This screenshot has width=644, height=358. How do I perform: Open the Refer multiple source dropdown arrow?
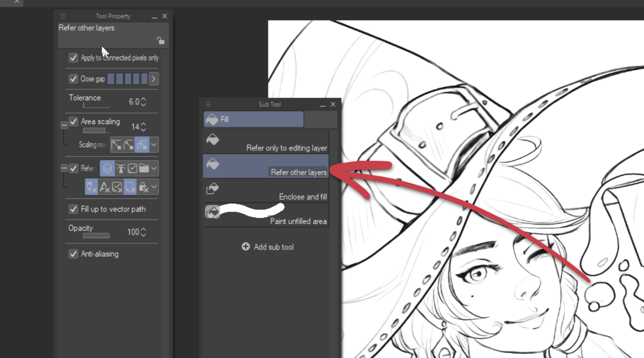tap(154, 168)
